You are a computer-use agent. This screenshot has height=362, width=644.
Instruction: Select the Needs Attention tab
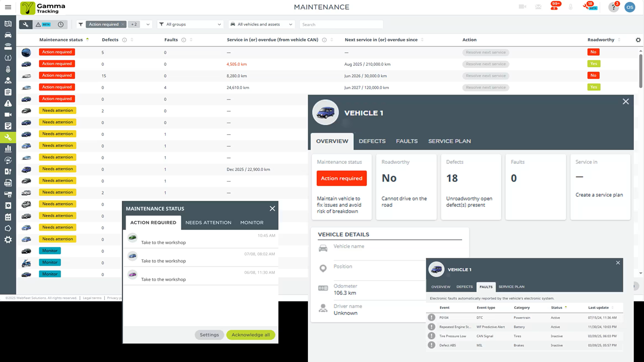[x=208, y=223]
